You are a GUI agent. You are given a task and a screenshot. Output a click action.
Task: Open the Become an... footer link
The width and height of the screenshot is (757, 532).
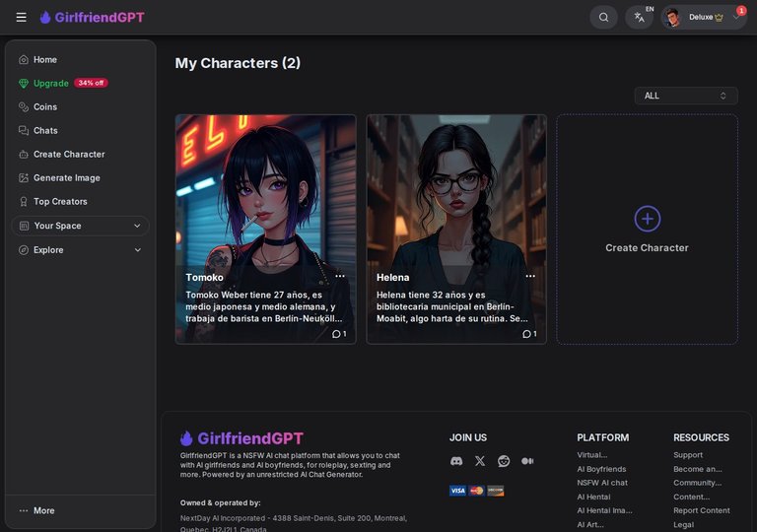(x=698, y=469)
